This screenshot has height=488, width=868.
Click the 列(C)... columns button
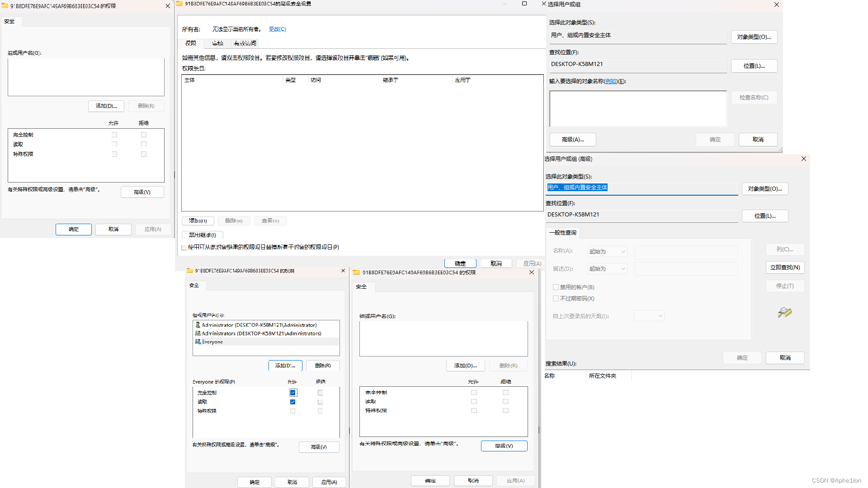(785, 249)
